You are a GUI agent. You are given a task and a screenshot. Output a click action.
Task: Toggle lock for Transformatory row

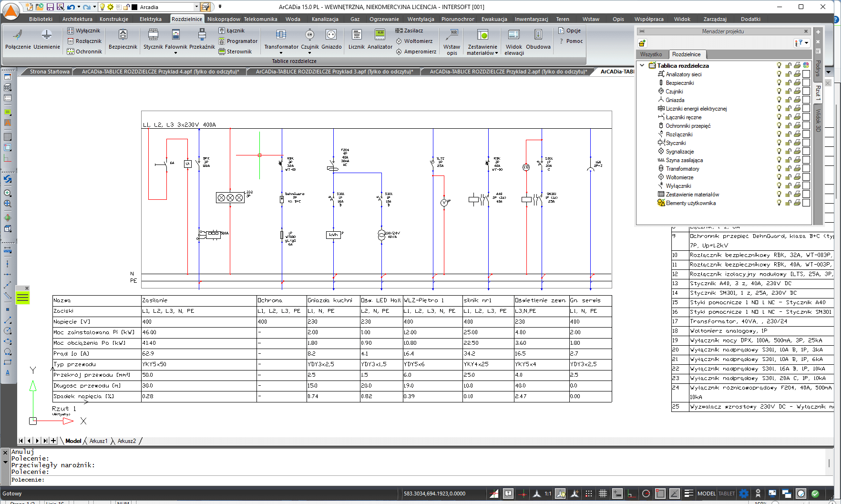pyautogui.click(x=788, y=169)
